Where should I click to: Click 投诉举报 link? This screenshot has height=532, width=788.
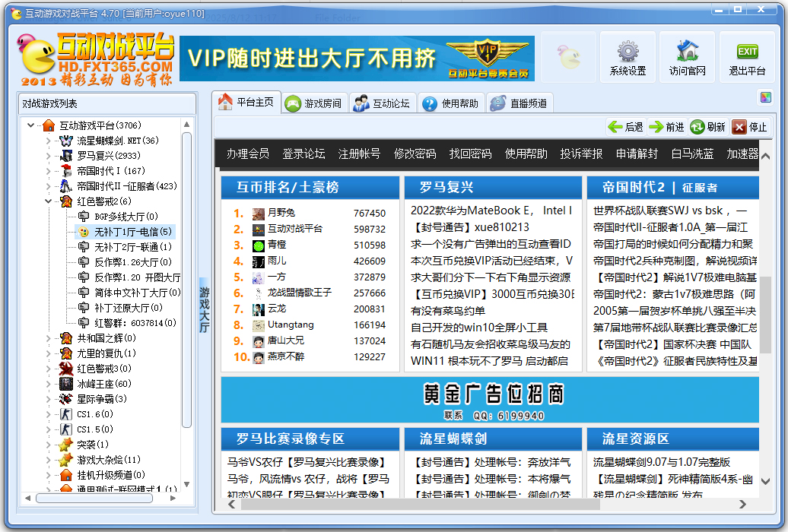tap(581, 154)
